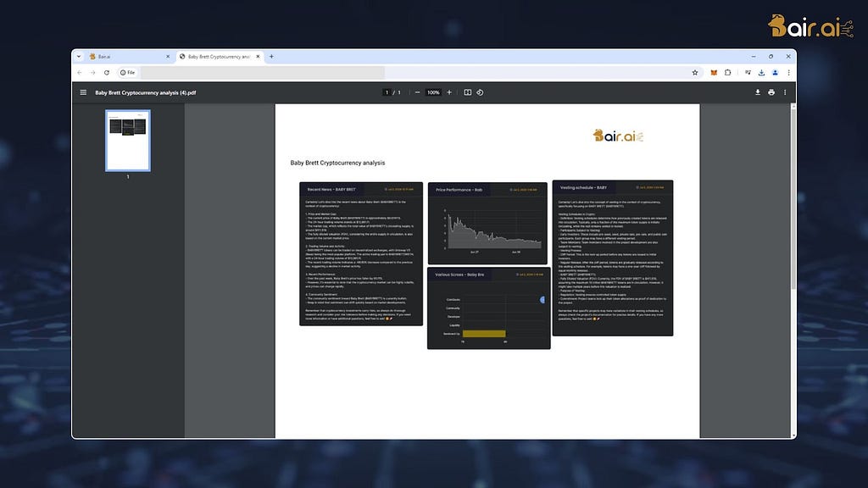Reload the current page
Screen dimensions: 868x488
point(107,73)
